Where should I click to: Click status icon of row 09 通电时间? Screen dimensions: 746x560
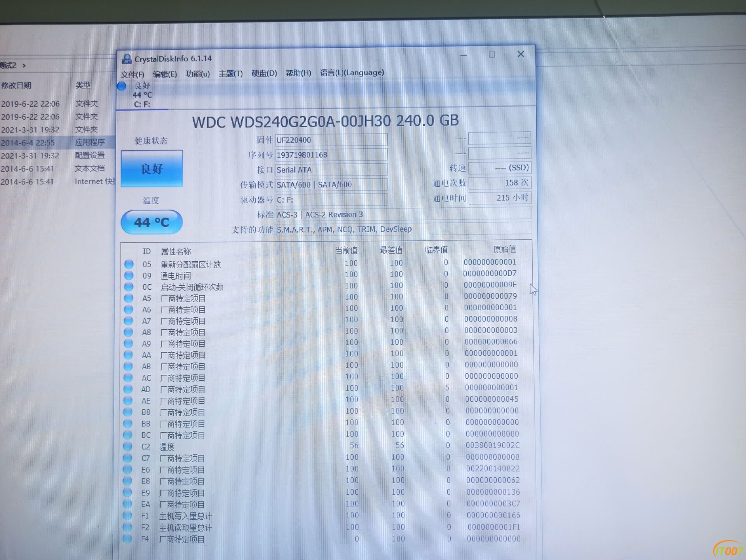coord(129,275)
